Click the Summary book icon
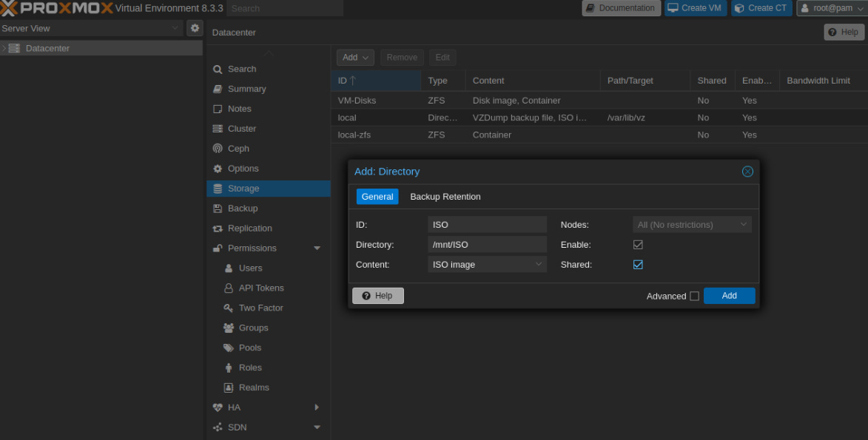Screen dimensions: 868x440 [218, 89]
